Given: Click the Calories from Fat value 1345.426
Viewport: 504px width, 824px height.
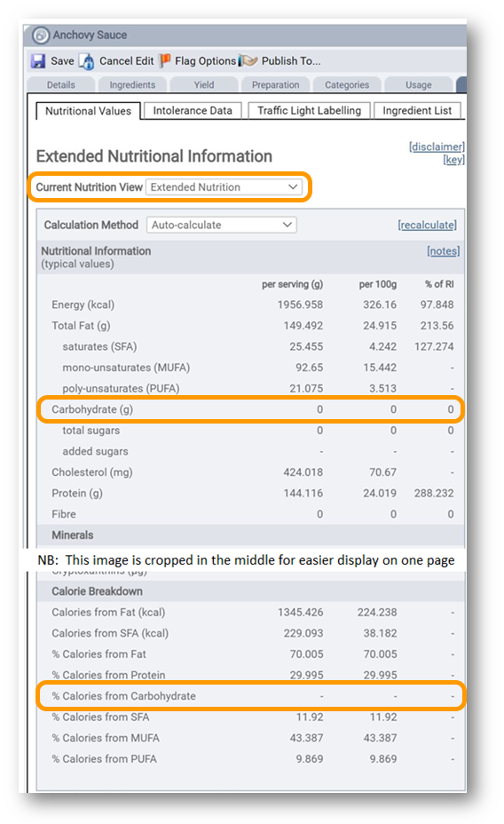Looking at the screenshot, I should [x=300, y=612].
